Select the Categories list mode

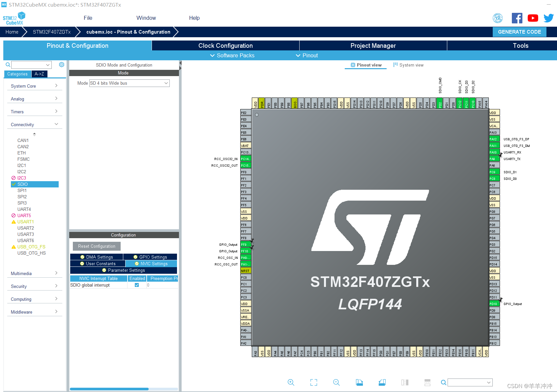coord(18,74)
